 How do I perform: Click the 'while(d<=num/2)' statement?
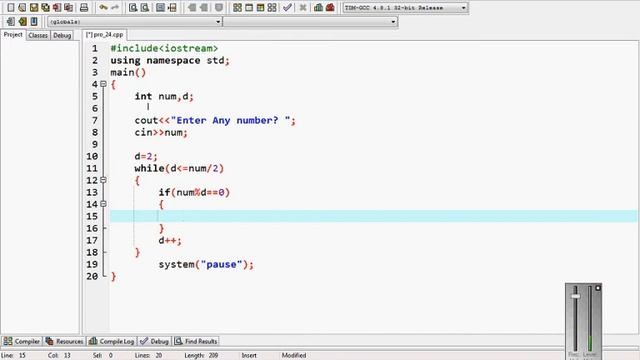click(x=179, y=168)
